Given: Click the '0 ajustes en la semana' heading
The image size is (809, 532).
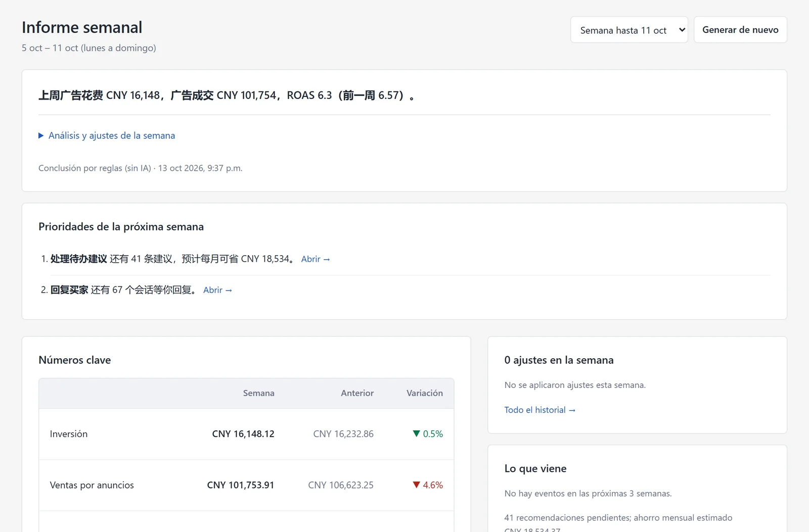Looking at the screenshot, I should pyautogui.click(x=559, y=360).
